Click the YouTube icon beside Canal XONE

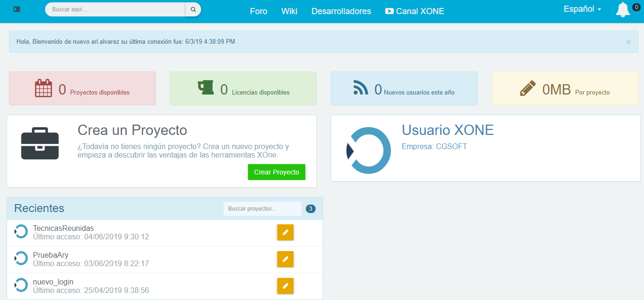tap(389, 11)
